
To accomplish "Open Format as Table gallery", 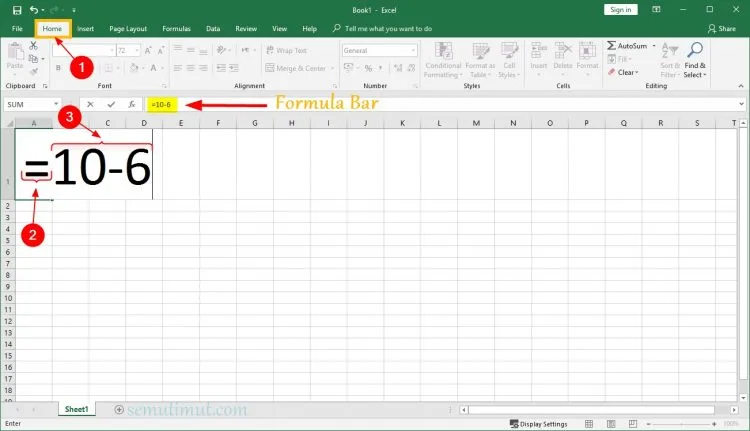I will (x=480, y=60).
